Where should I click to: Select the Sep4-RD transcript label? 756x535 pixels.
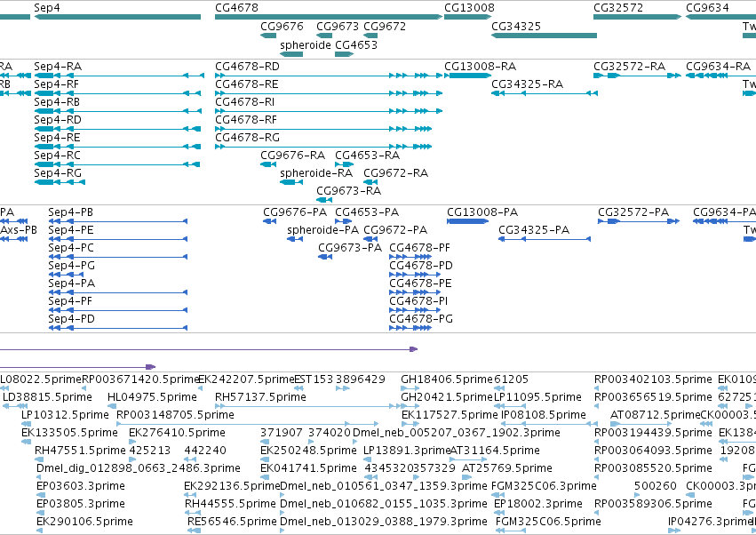(x=58, y=120)
